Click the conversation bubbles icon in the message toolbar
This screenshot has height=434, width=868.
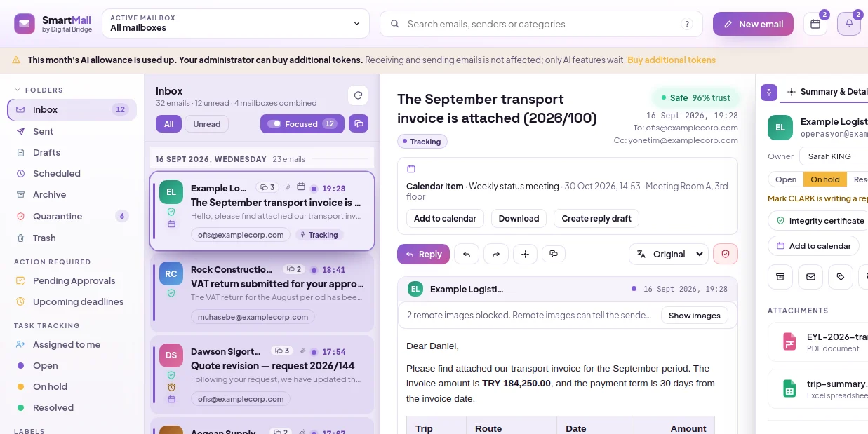pos(554,254)
